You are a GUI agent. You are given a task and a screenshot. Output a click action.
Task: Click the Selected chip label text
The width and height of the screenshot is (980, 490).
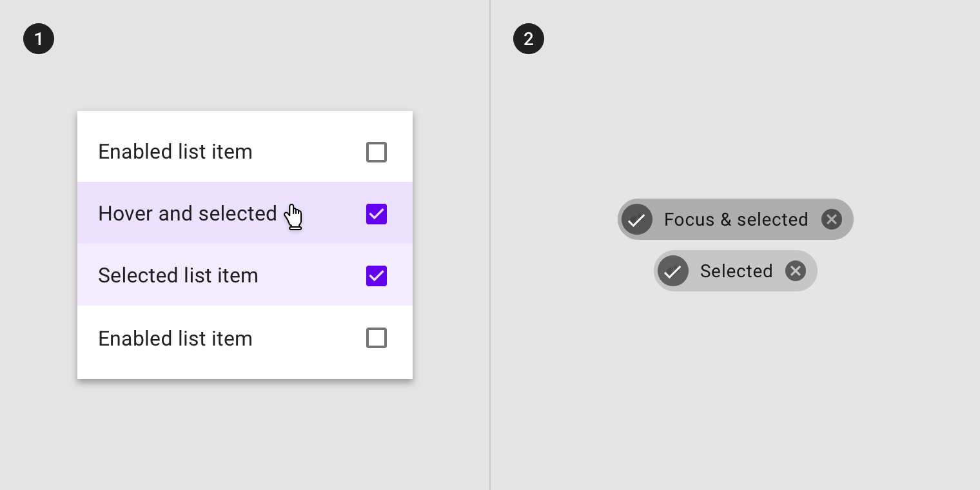pos(736,271)
